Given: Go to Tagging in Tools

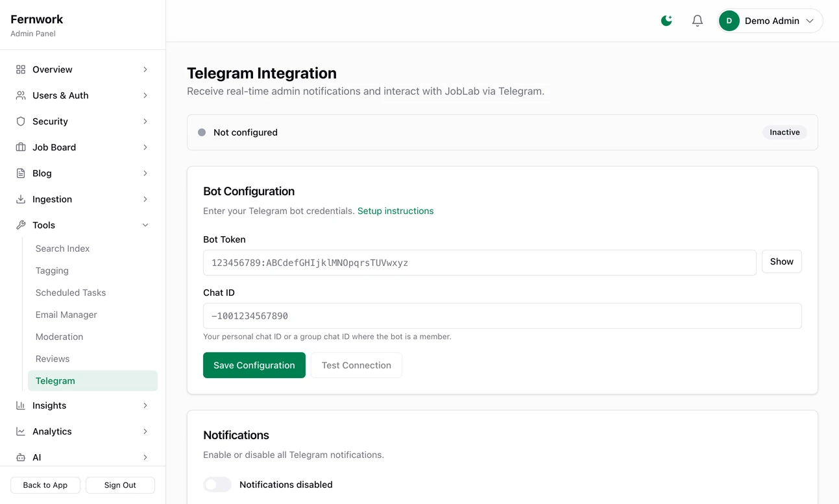Looking at the screenshot, I should pyautogui.click(x=93, y=270).
